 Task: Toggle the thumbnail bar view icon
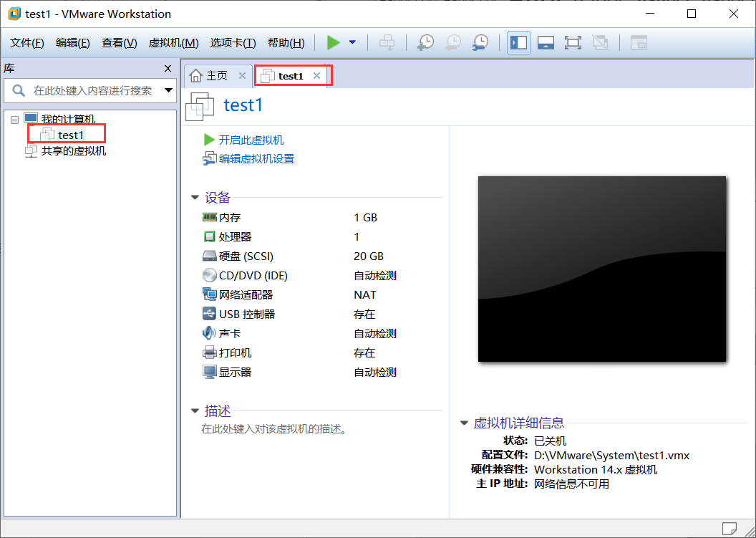coord(546,42)
